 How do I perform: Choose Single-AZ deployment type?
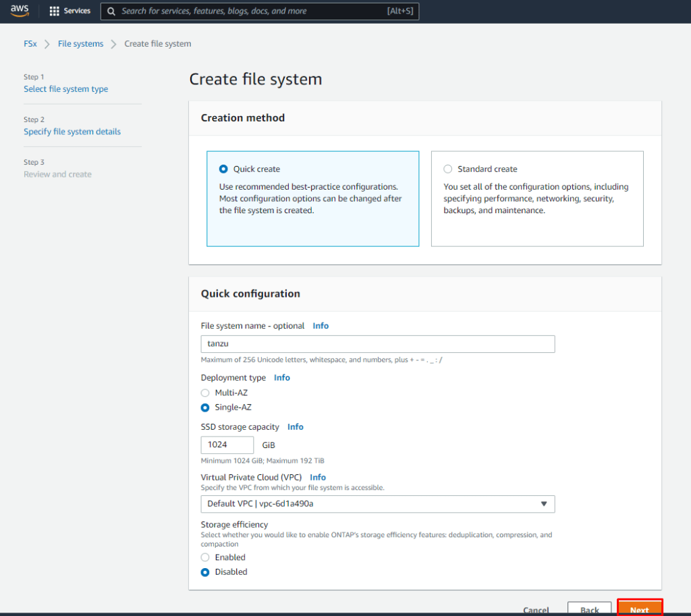pos(205,408)
